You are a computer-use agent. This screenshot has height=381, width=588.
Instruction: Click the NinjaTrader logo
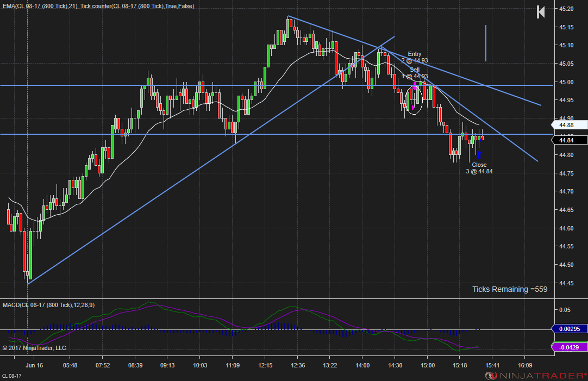point(536,376)
